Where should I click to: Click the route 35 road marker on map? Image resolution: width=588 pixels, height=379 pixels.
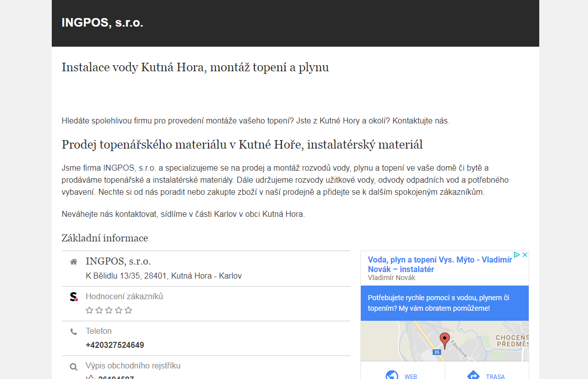[x=437, y=352]
